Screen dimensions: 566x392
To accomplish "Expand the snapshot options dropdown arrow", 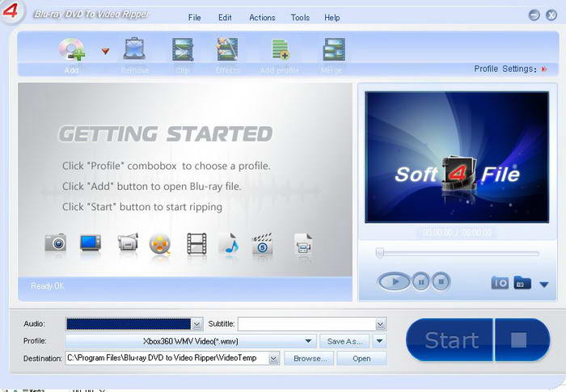I will point(544,285).
